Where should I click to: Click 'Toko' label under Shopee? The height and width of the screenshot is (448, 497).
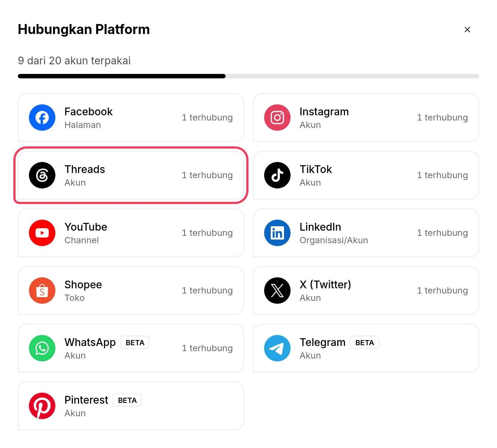click(x=74, y=298)
